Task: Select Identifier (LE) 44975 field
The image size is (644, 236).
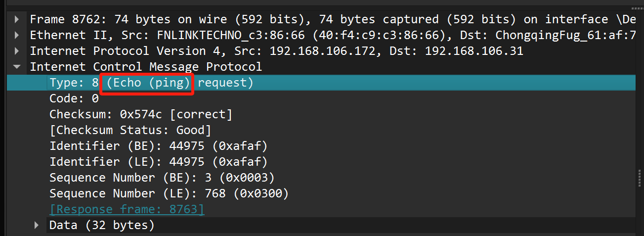Action: click(x=158, y=162)
